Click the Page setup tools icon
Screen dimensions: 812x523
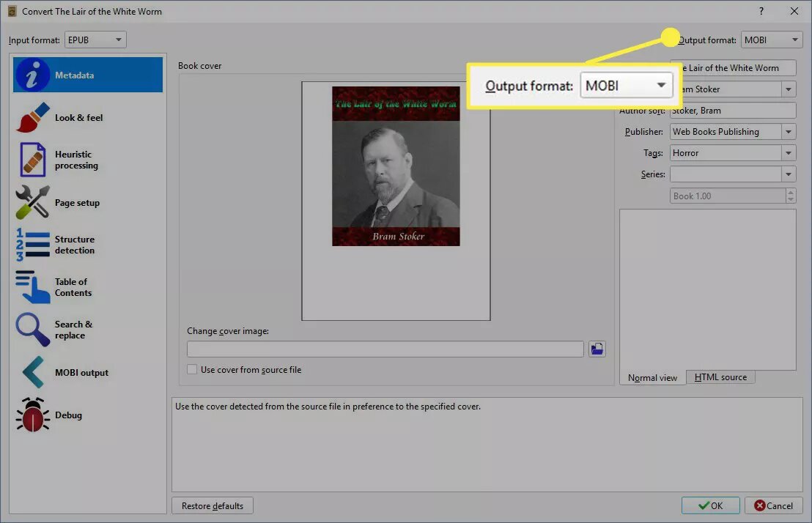[32, 202]
